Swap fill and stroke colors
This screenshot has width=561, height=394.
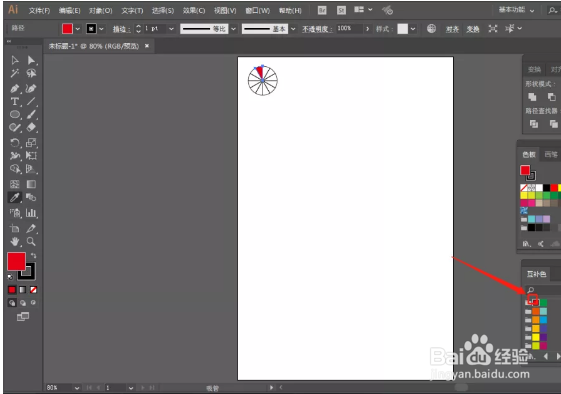click(33, 256)
